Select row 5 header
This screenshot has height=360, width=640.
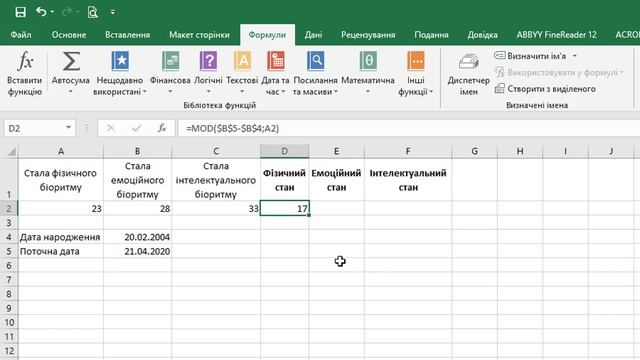[9, 251]
